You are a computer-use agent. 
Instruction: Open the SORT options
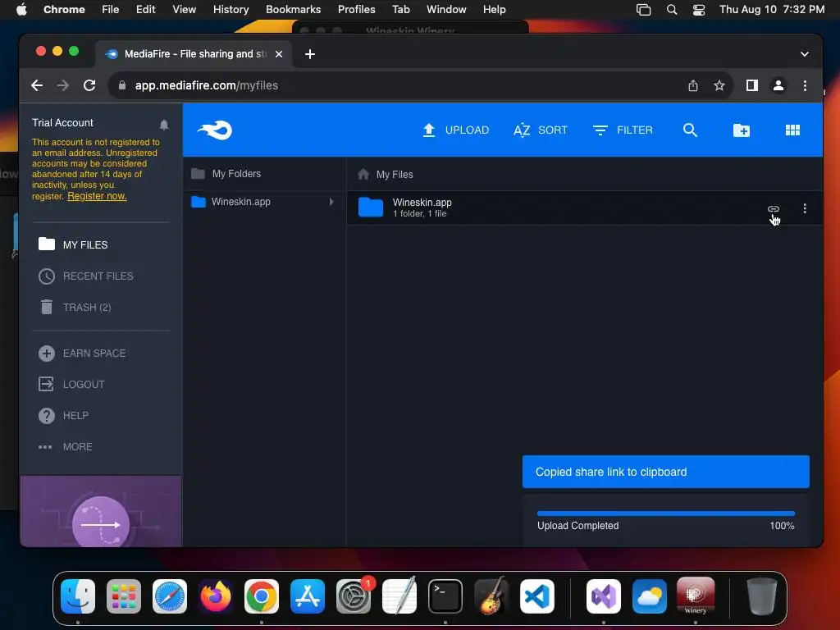[x=540, y=130]
